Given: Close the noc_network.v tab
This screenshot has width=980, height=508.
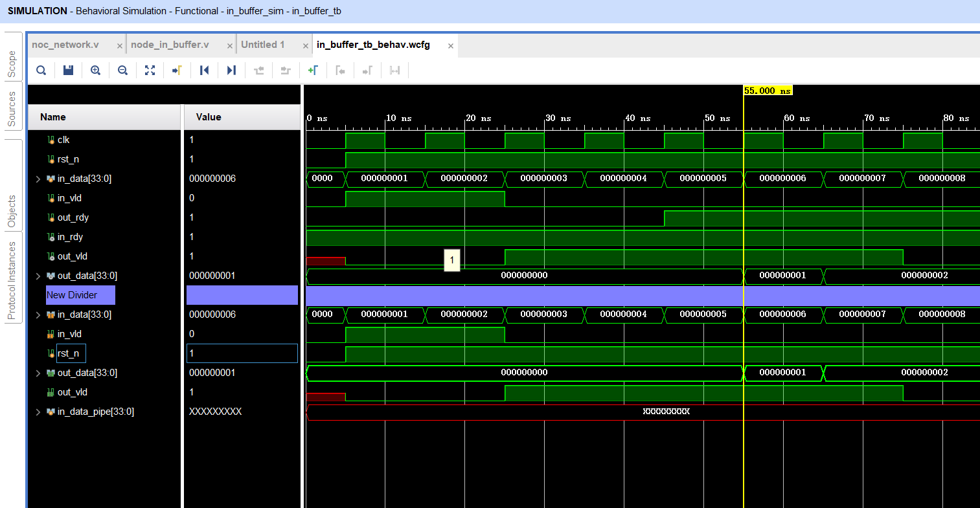Looking at the screenshot, I should 119,45.
